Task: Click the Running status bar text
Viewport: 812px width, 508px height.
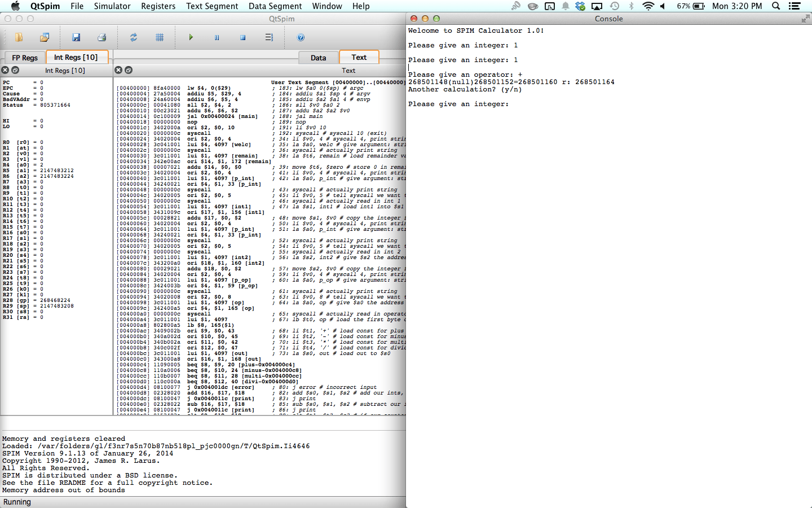Action: click(17, 502)
